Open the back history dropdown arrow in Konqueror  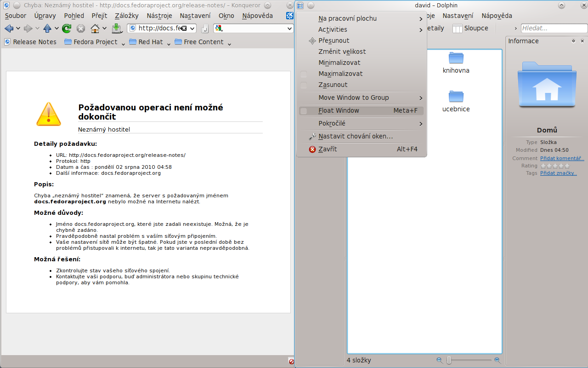[x=18, y=29]
